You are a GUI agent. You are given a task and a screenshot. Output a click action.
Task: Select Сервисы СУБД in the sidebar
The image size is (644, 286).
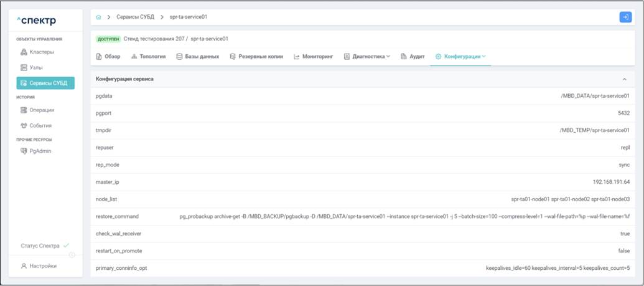pos(45,83)
